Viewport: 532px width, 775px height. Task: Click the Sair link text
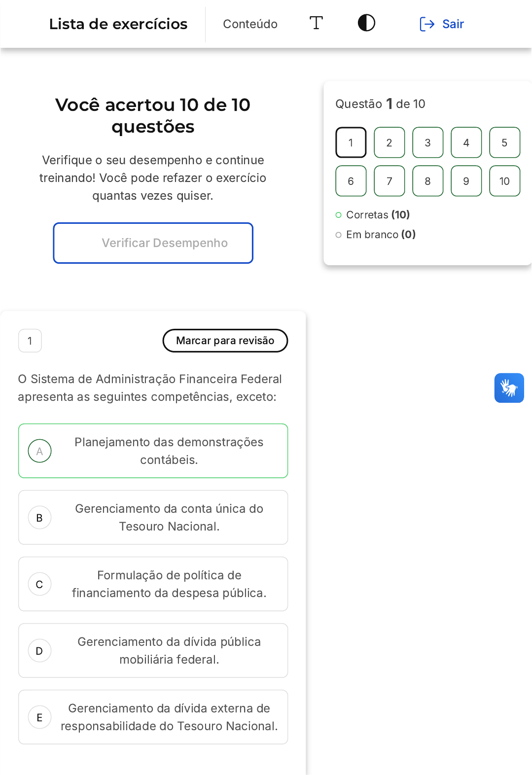pos(453,24)
